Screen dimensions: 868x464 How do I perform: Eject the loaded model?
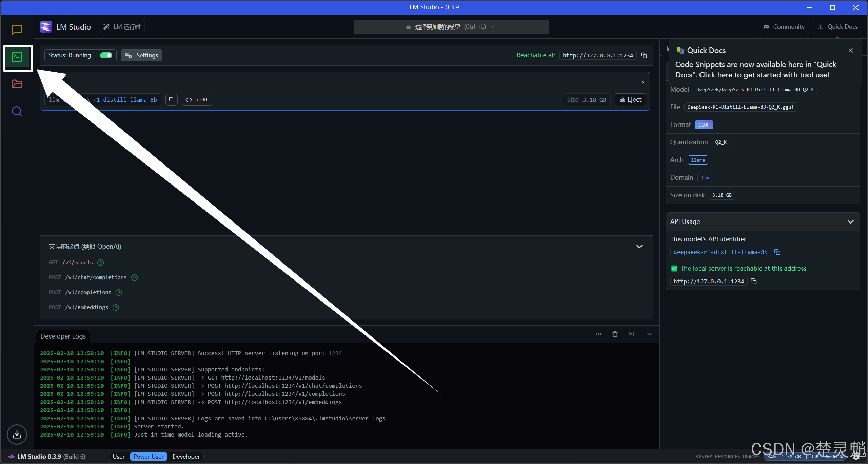[x=630, y=100]
